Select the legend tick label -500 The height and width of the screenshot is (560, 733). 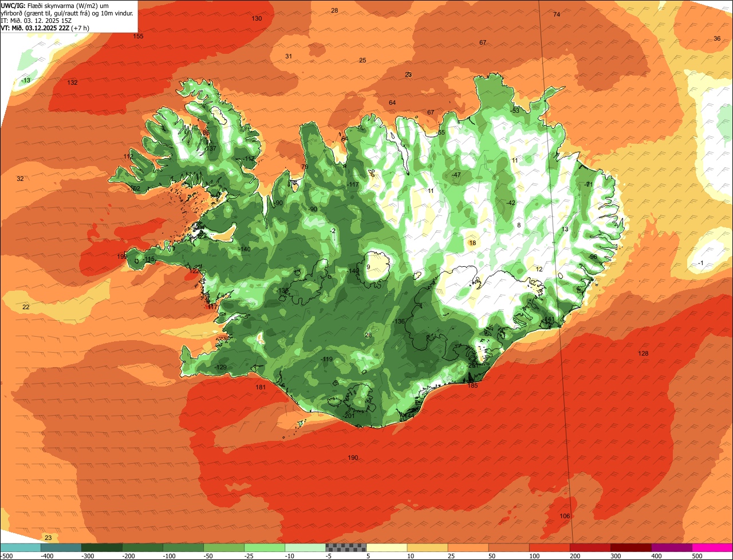pos(7,556)
